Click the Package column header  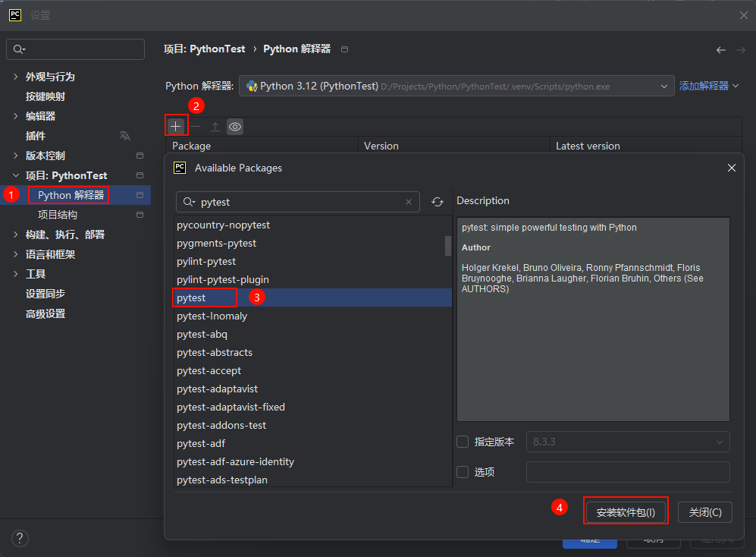[x=262, y=146]
